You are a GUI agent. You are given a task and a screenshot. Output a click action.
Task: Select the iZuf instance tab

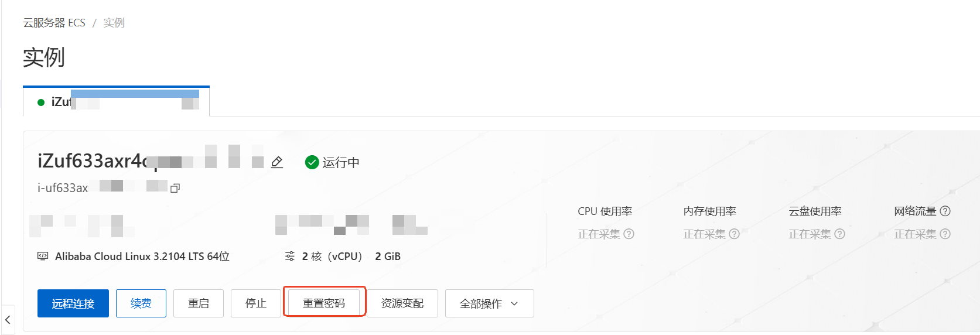pyautogui.click(x=116, y=102)
